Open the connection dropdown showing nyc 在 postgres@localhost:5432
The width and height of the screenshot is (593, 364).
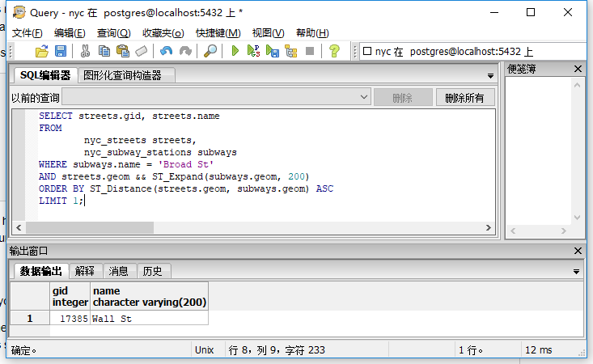(x=472, y=52)
